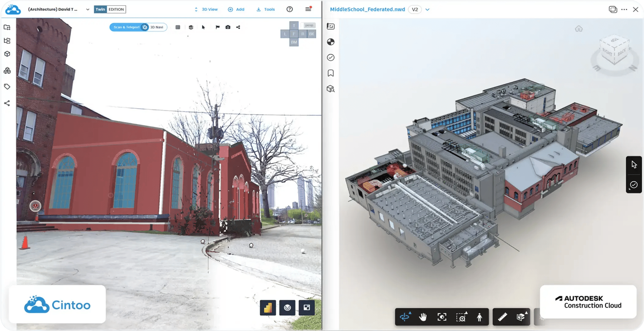Click the Add button
The image size is (644, 331).
(236, 9)
